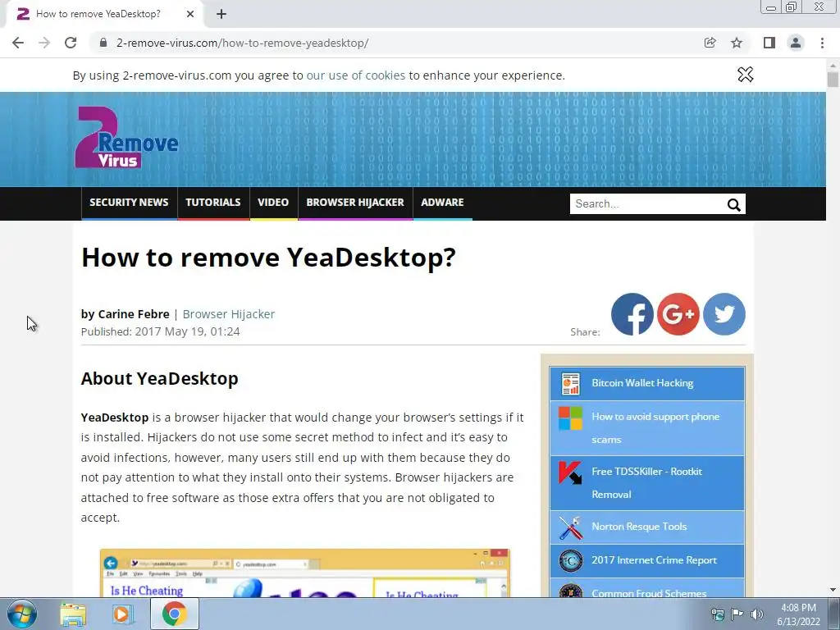Open Norton Resque Tools link
Image resolution: width=840 pixels, height=630 pixels.
(639, 527)
